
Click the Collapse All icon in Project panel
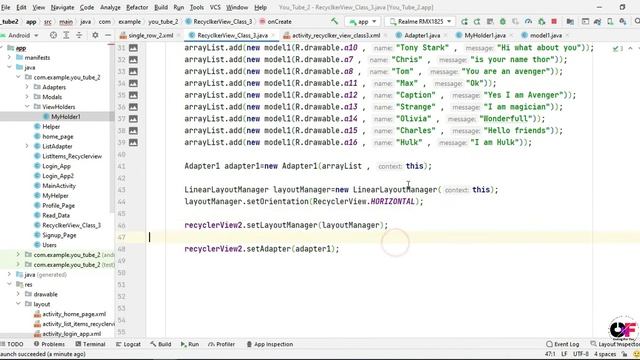pyautogui.click(x=79, y=36)
